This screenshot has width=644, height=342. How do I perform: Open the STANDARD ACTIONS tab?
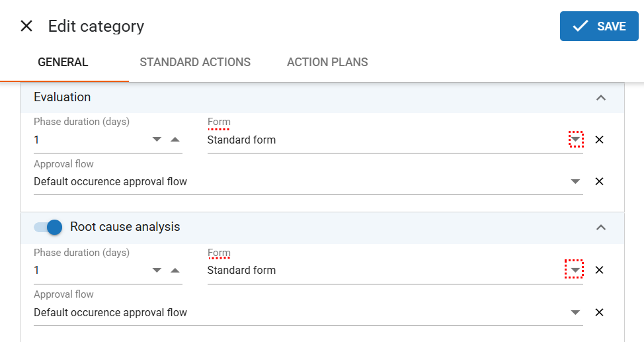coord(195,62)
